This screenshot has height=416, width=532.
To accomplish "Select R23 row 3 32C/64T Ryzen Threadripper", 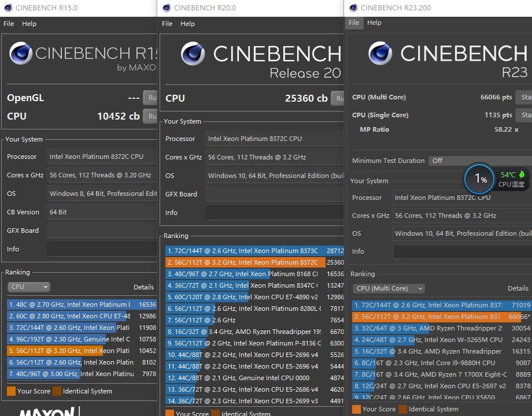I will click(442, 328).
